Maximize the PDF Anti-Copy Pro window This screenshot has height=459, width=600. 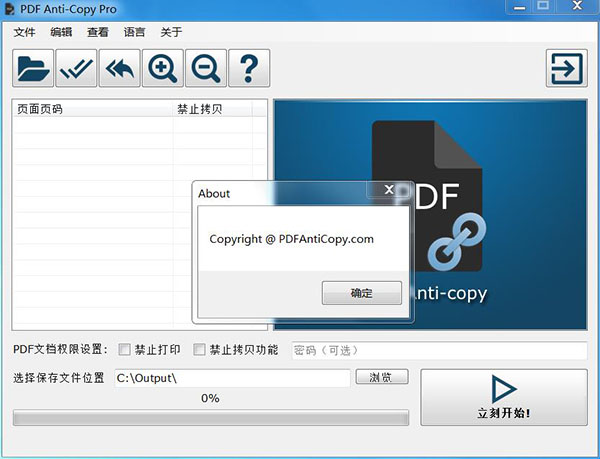click(543, 6)
